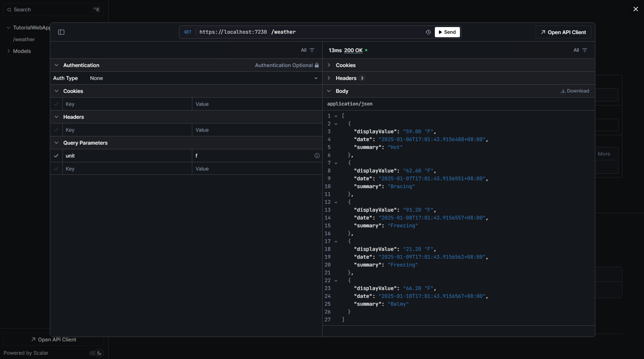Click the search magnifier icon
Screen dimensions: 644x359
point(9,10)
